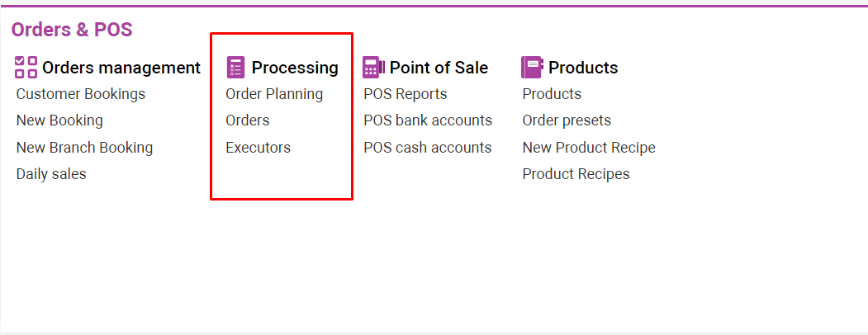This screenshot has width=868, height=335.
Task: Open POS Reports
Action: tap(406, 94)
